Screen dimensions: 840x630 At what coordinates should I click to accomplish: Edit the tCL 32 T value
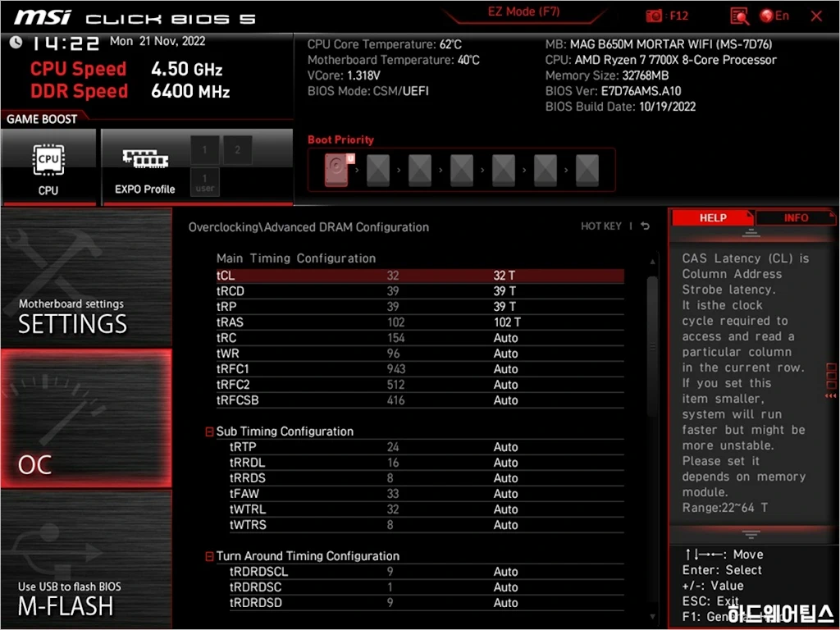[x=504, y=276]
